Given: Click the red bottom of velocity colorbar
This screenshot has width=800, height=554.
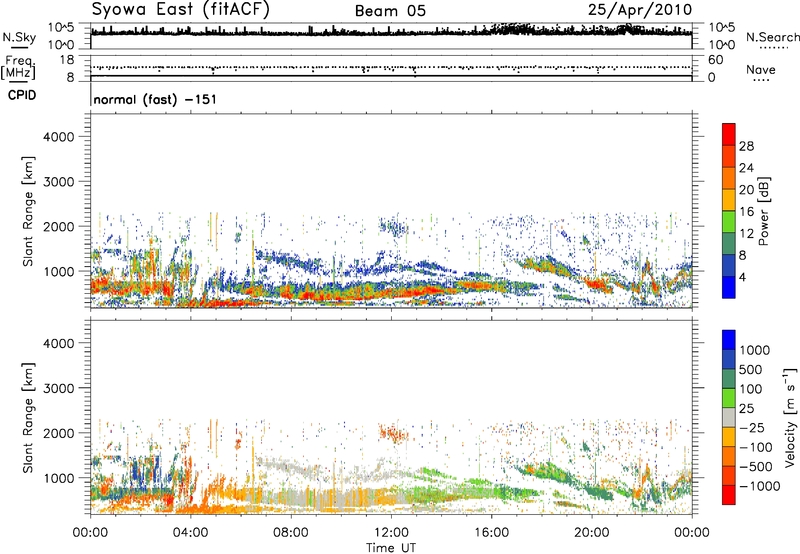Looking at the screenshot, I should click(x=729, y=495).
